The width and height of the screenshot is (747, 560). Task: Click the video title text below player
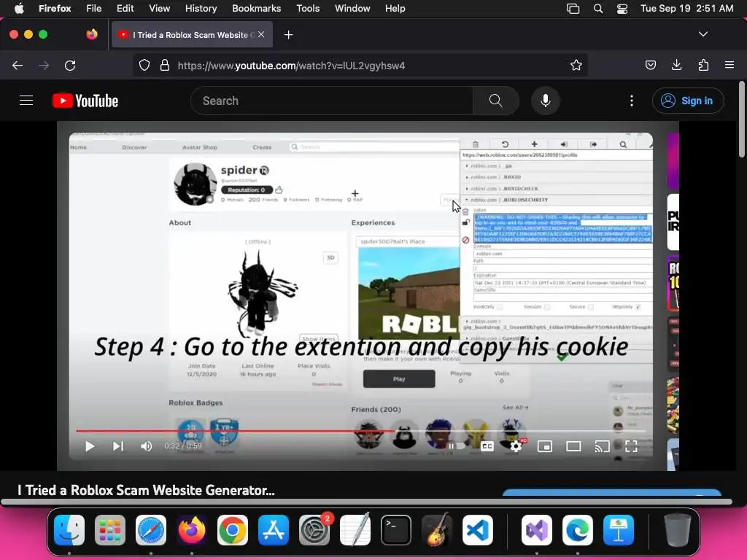pyautogui.click(x=146, y=490)
